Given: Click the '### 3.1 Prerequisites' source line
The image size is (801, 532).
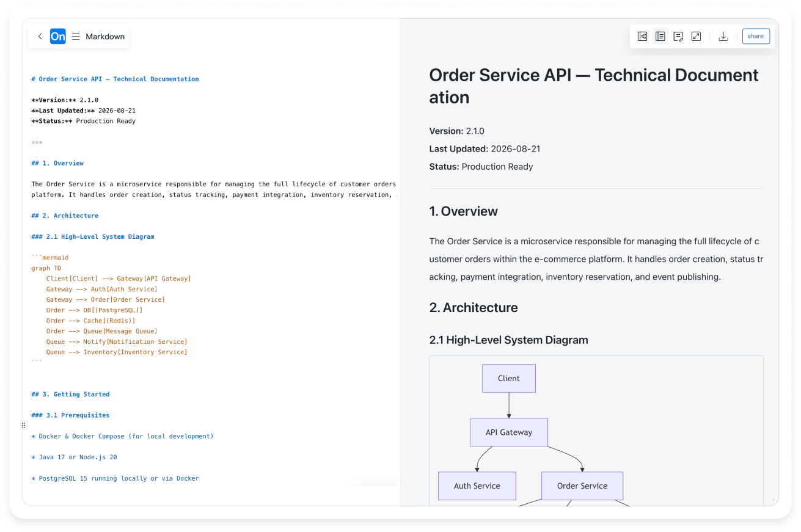Looking at the screenshot, I should (70, 415).
